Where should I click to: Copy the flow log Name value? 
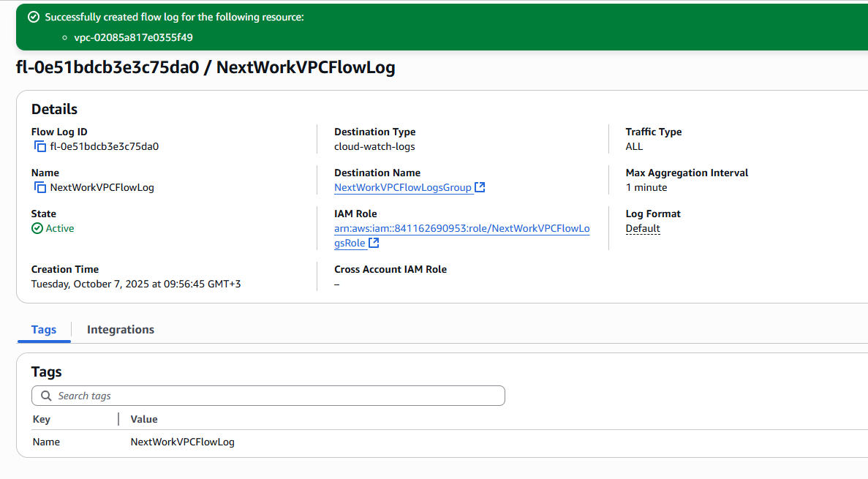pos(40,187)
